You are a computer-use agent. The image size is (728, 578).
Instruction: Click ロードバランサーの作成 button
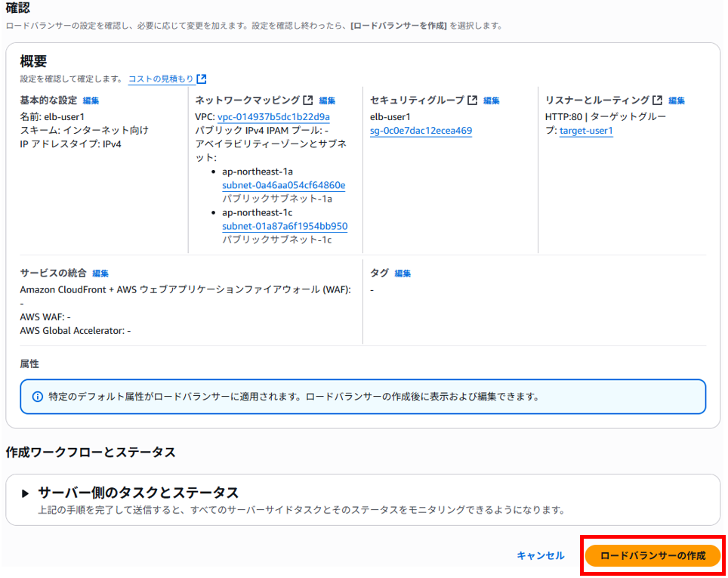[x=652, y=555]
